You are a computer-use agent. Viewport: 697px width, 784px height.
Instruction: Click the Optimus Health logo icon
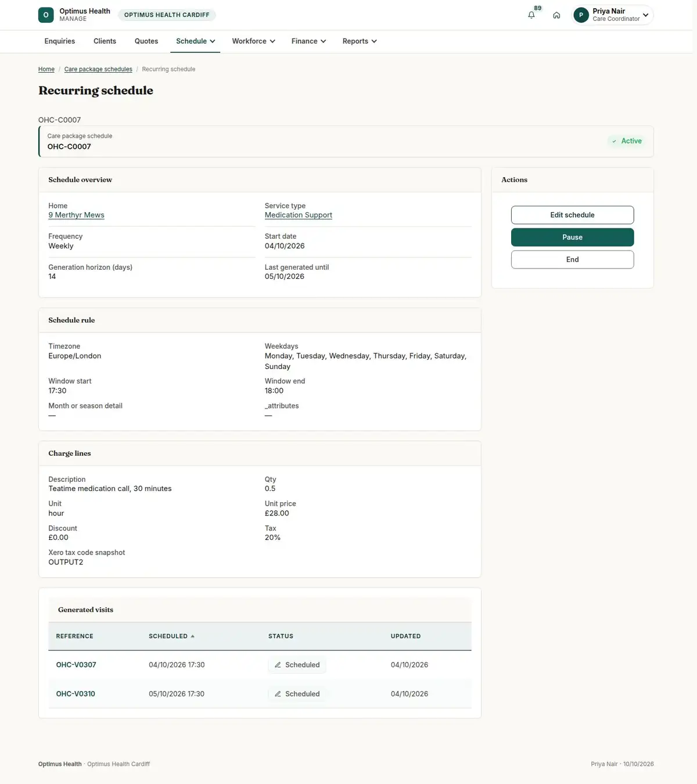[x=46, y=15]
